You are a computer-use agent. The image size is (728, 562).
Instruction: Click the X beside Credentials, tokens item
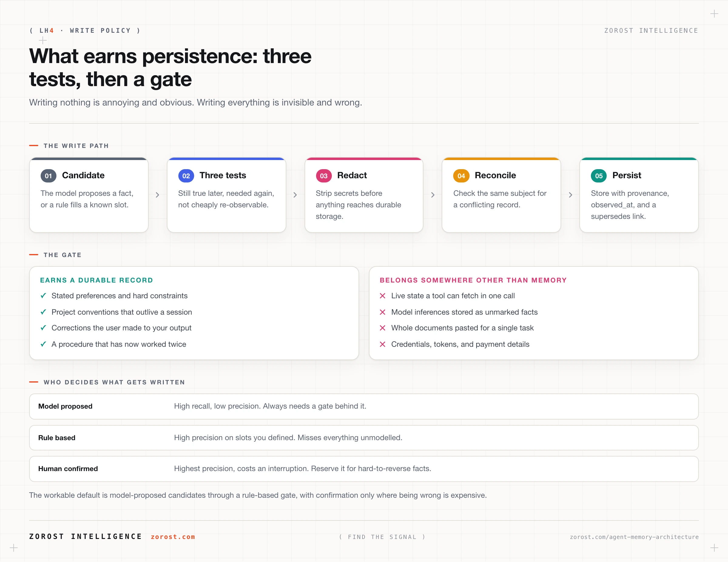coord(383,344)
